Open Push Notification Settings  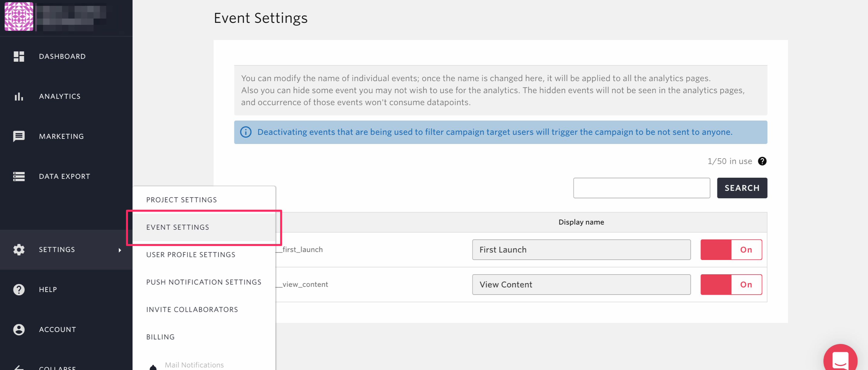tap(204, 282)
